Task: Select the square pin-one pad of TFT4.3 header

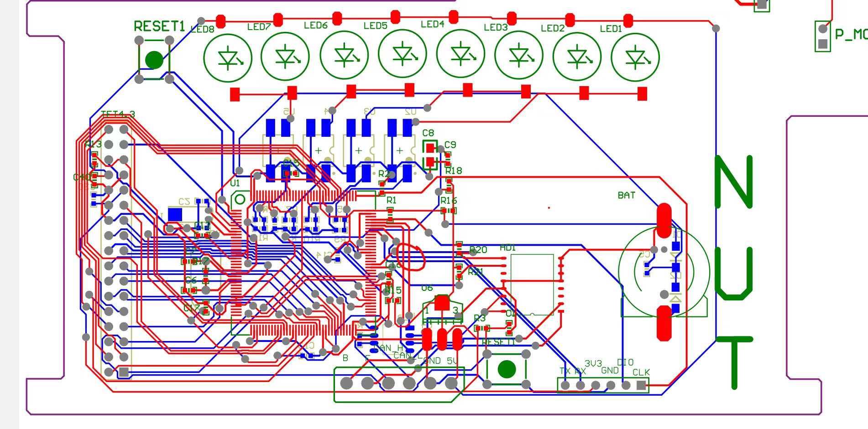Action: (124, 372)
